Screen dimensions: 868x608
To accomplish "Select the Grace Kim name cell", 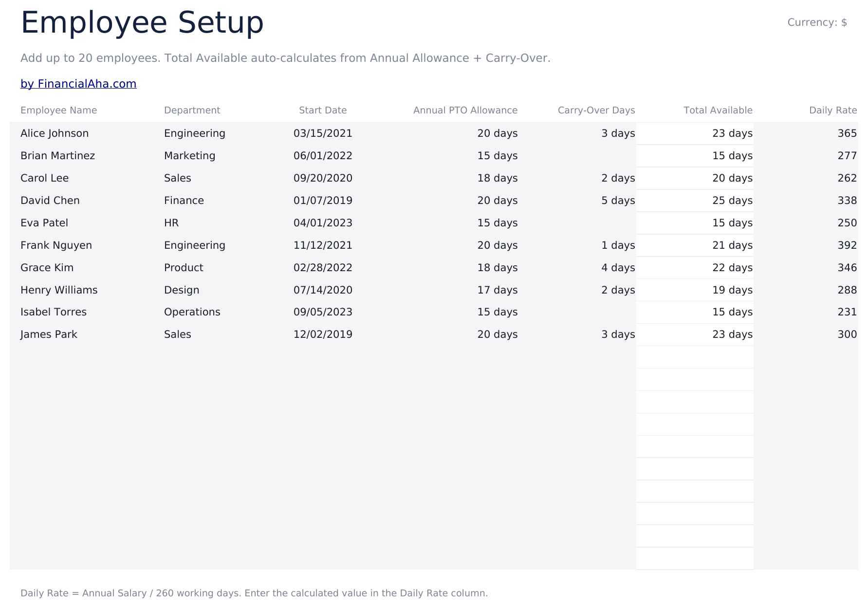I will click(47, 268).
